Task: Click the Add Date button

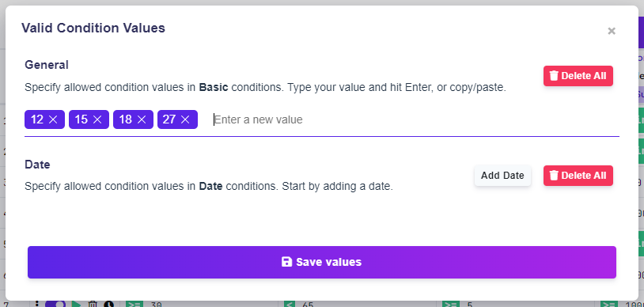Action: [502, 176]
